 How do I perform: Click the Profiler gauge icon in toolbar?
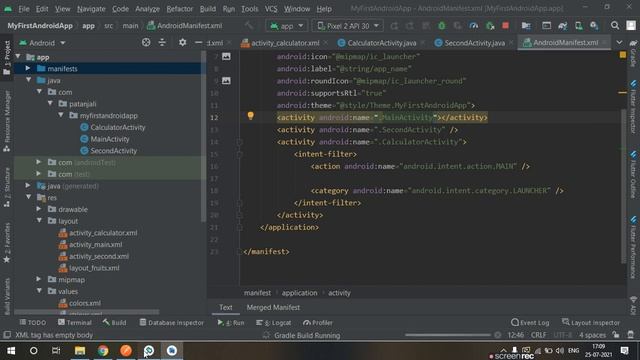tap(473, 26)
